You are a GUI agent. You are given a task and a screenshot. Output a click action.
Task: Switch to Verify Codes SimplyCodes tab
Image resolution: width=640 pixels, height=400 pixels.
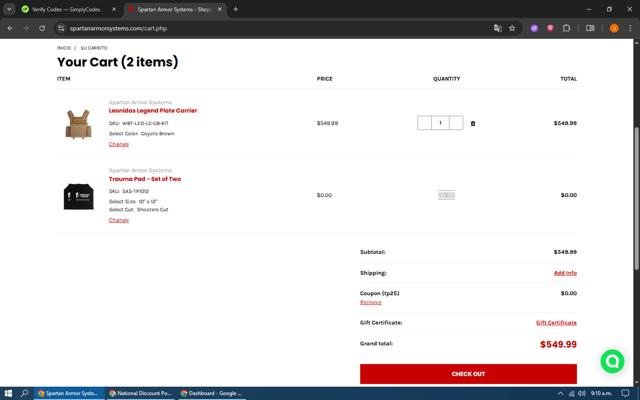click(66, 9)
